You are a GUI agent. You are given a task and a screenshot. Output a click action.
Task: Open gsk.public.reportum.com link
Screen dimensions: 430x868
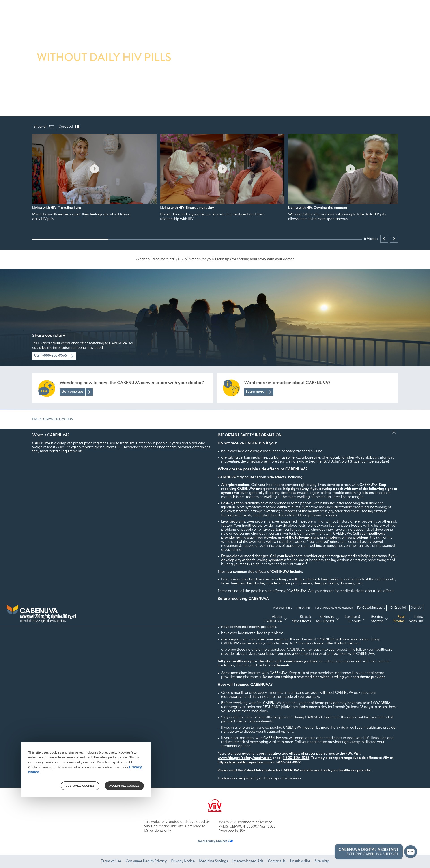pyautogui.click(x=244, y=762)
